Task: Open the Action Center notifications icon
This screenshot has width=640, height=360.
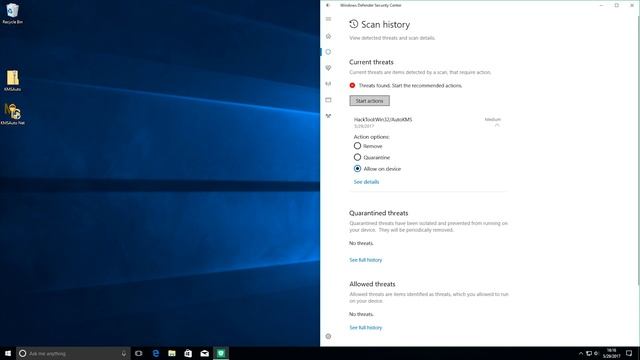Action: pos(629,353)
